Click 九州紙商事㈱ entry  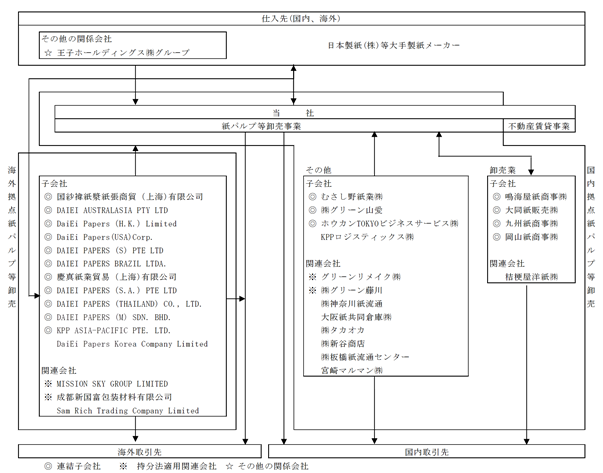click(531, 224)
